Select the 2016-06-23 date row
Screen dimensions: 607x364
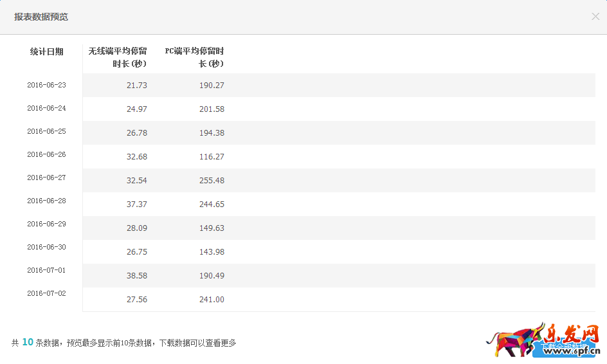(x=46, y=85)
